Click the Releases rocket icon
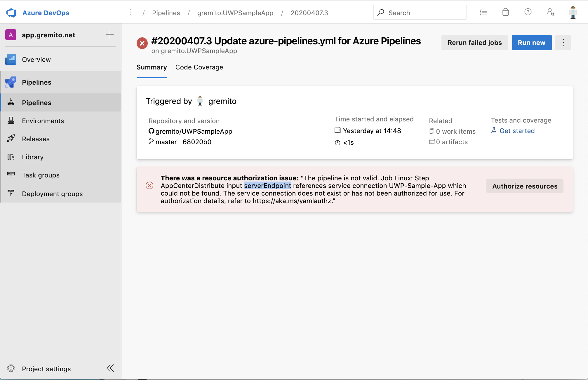The width and height of the screenshot is (588, 380). coord(11,139)
